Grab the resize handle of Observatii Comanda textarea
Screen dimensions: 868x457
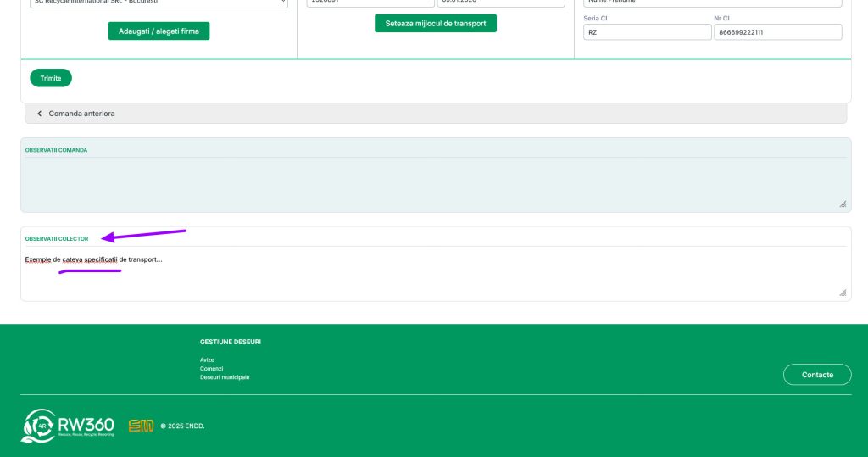pyautogui.click(x=842, y=203)
